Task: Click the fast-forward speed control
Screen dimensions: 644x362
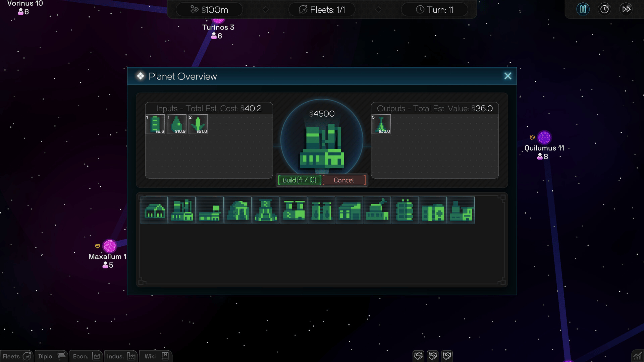Action: 626,9
